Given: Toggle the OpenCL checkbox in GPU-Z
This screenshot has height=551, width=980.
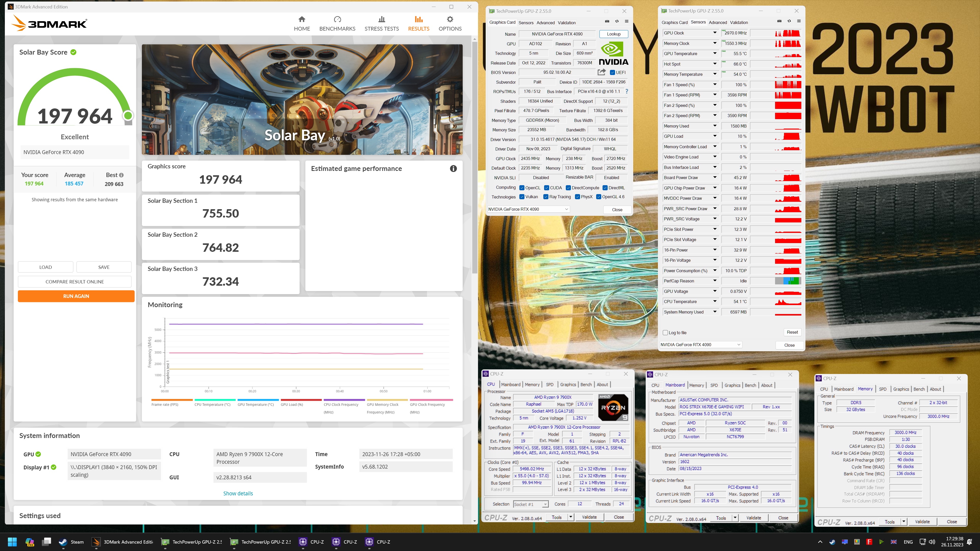Looking at the screenshot, I should coord(522,188).
